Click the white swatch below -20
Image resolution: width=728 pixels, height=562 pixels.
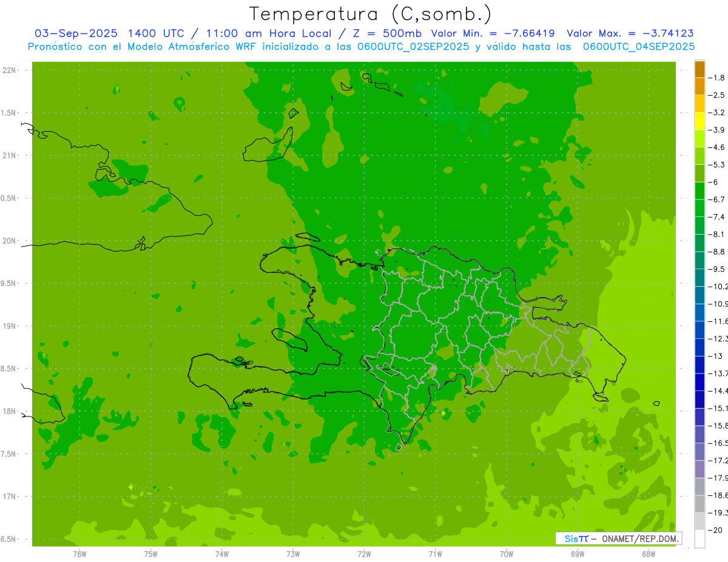tap(699, 539)
